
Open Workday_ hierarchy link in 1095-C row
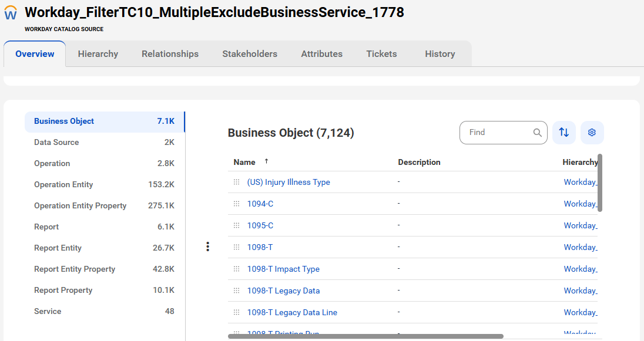(x=581, y=226)
